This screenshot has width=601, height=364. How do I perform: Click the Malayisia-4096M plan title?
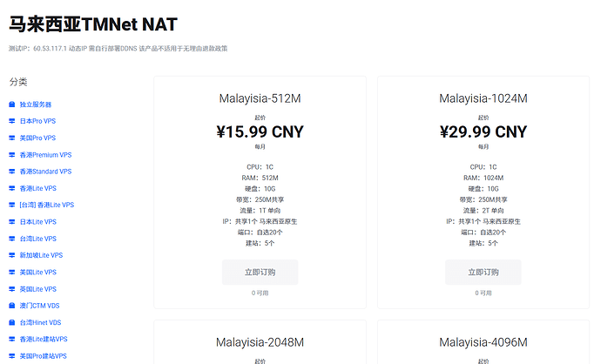[483, 342]
